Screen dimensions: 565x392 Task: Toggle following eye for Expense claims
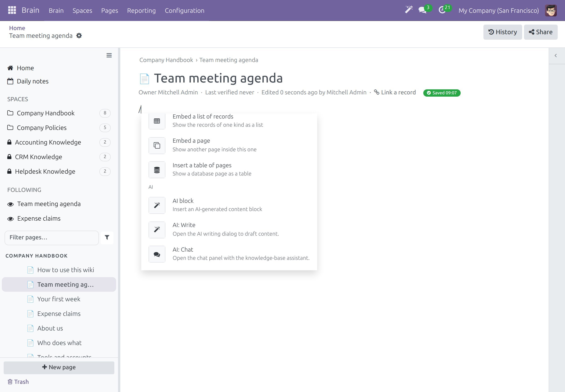[10, 219]
